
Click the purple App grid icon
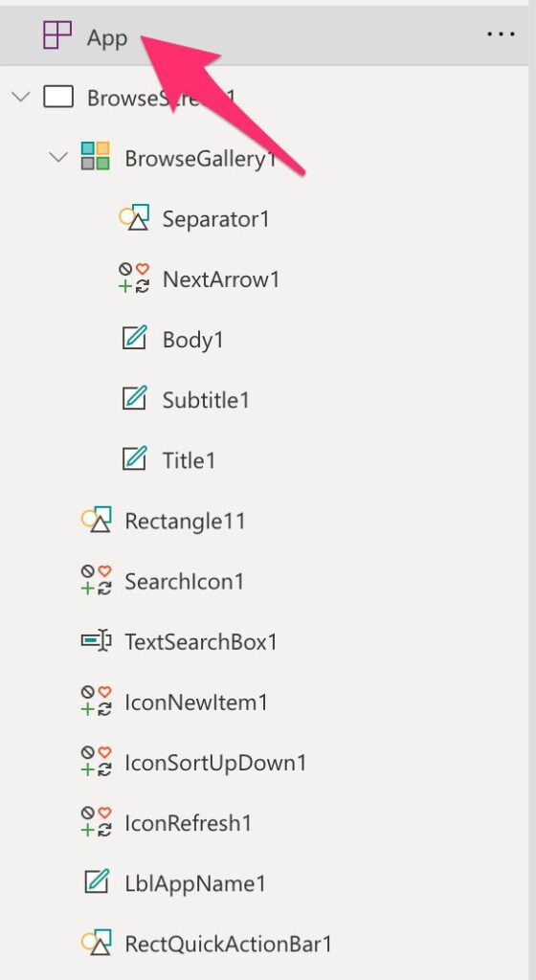click(x=56, y=34)
